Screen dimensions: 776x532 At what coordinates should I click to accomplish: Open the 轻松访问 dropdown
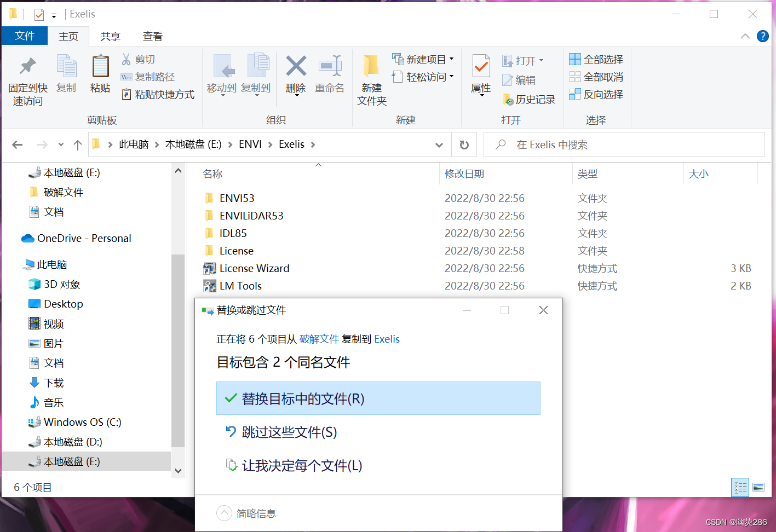tap(423, 77)
